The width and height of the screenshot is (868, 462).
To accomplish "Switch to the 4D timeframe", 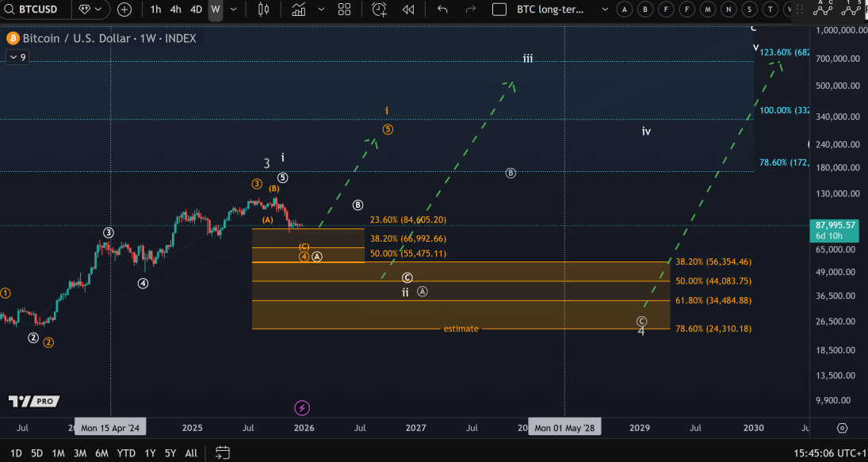I will (196, 10).
